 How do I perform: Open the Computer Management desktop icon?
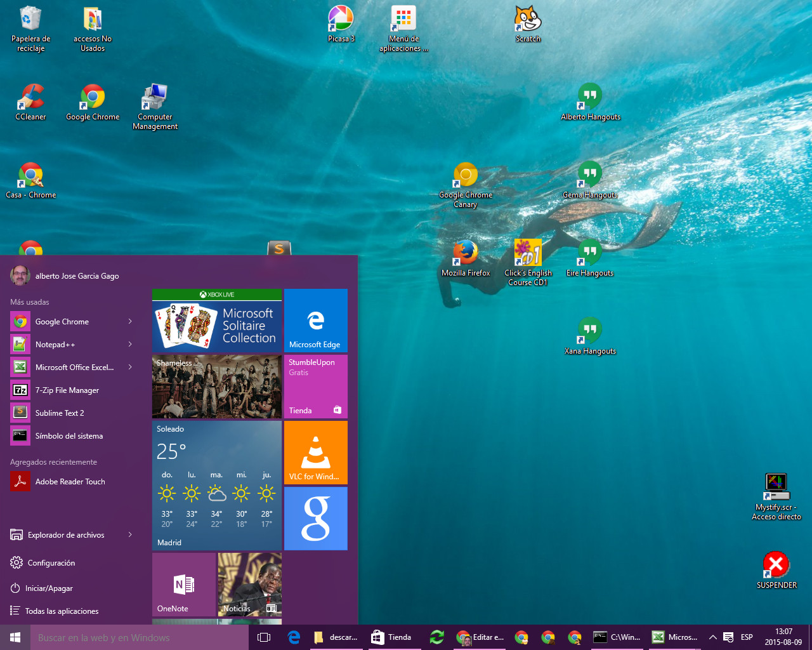155,98
